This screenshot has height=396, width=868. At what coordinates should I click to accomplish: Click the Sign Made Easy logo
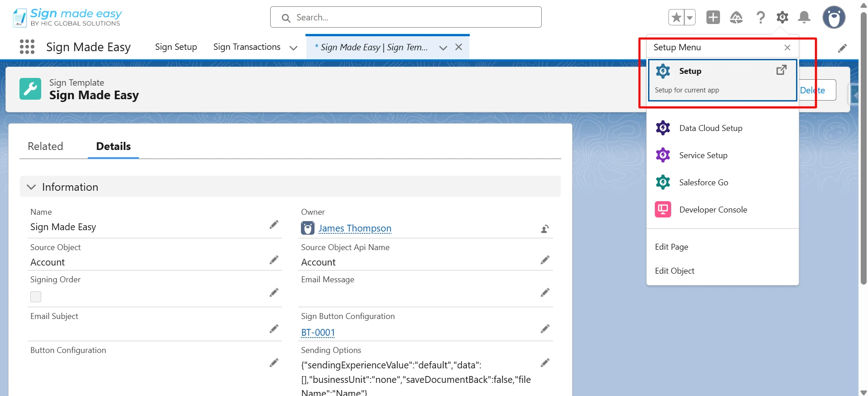click(x=67, y=17)
